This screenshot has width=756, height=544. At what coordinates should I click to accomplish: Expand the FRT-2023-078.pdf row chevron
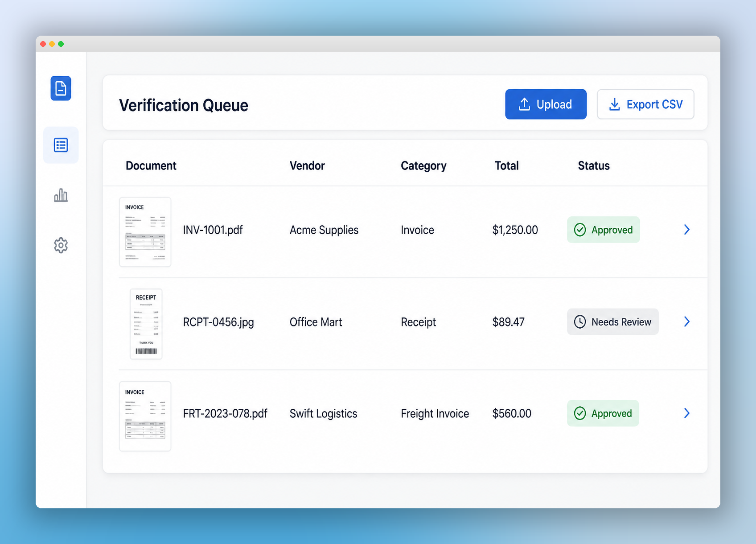(x=687, y=413)
